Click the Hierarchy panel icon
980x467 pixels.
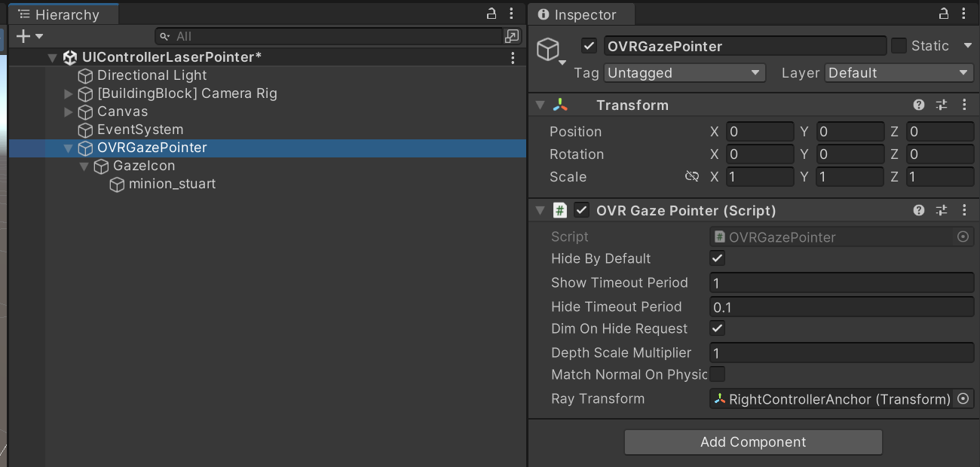click(23, 14)
